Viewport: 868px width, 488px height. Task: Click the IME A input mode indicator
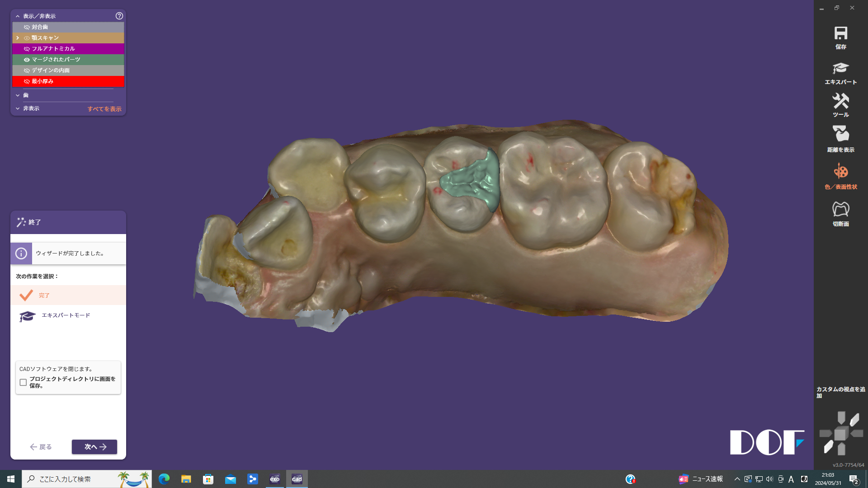click(791, 479)
